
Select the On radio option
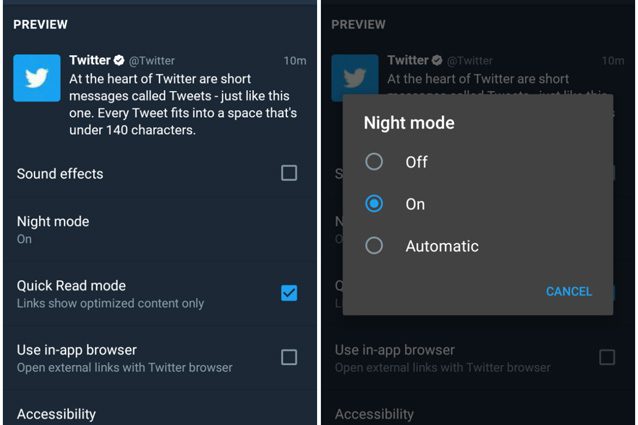[374, 203]
